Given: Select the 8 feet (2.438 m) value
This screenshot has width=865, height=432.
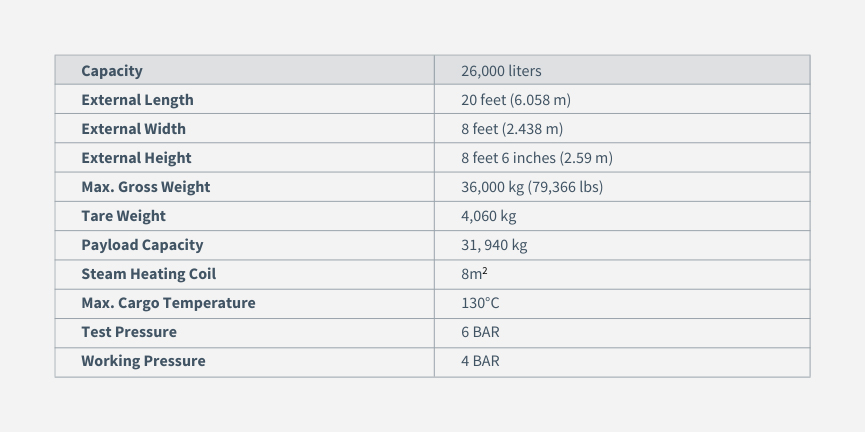Looking at the screenshot, I should pyautogui.click(x=512, y=129).
